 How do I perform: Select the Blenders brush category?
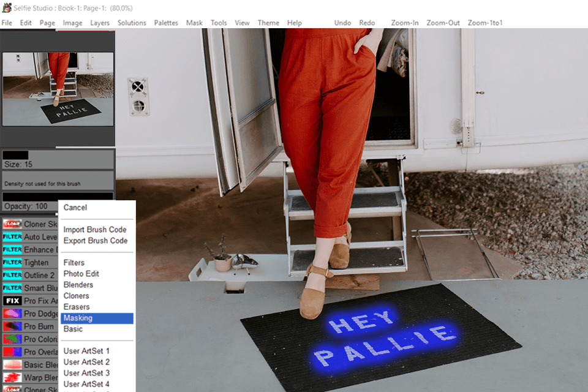tap(78, 285)
